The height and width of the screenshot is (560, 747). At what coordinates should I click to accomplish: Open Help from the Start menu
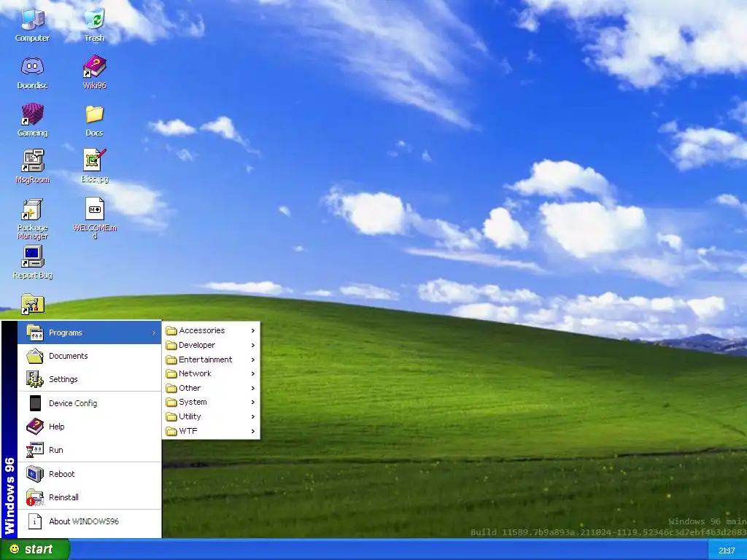90,426
